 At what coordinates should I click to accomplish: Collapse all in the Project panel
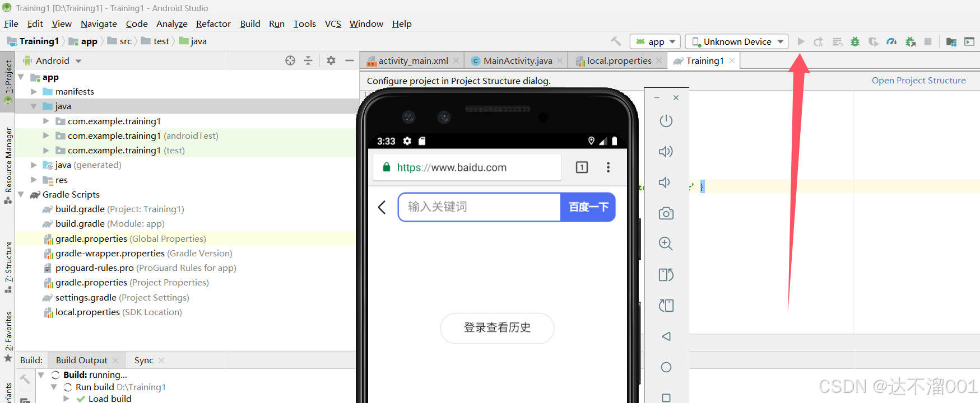tap(308, 60)
